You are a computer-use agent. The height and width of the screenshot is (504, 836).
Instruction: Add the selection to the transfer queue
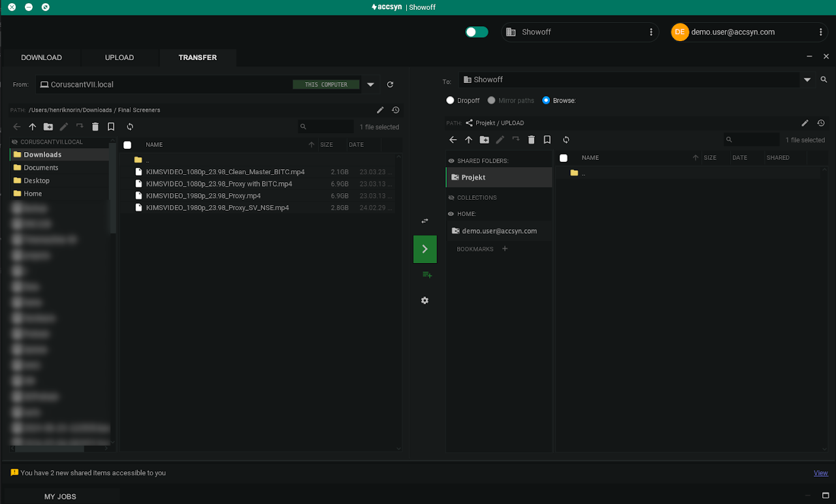click(x=427, y=275)
